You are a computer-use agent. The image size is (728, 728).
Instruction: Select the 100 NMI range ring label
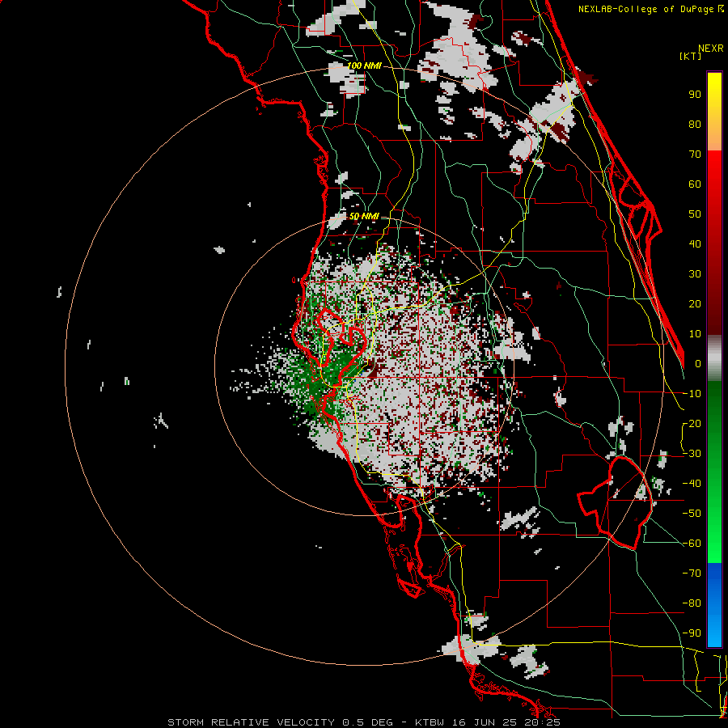click(365, 66)
